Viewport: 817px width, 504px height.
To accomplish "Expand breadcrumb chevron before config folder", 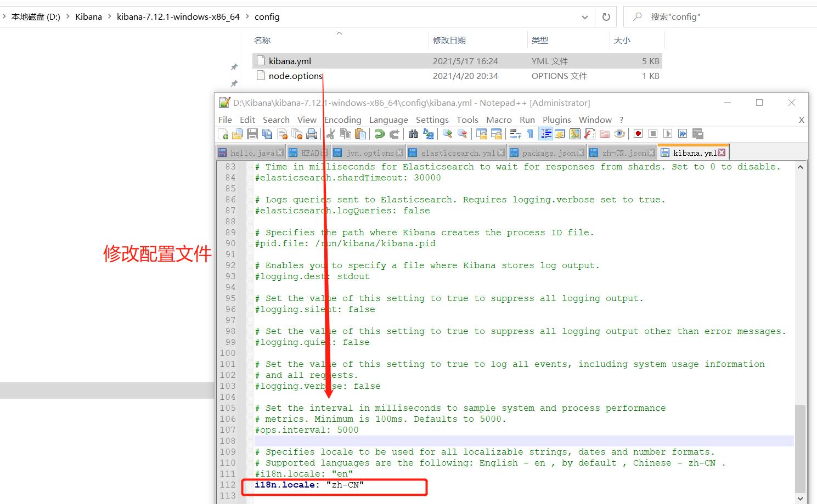I will [247, 16].
